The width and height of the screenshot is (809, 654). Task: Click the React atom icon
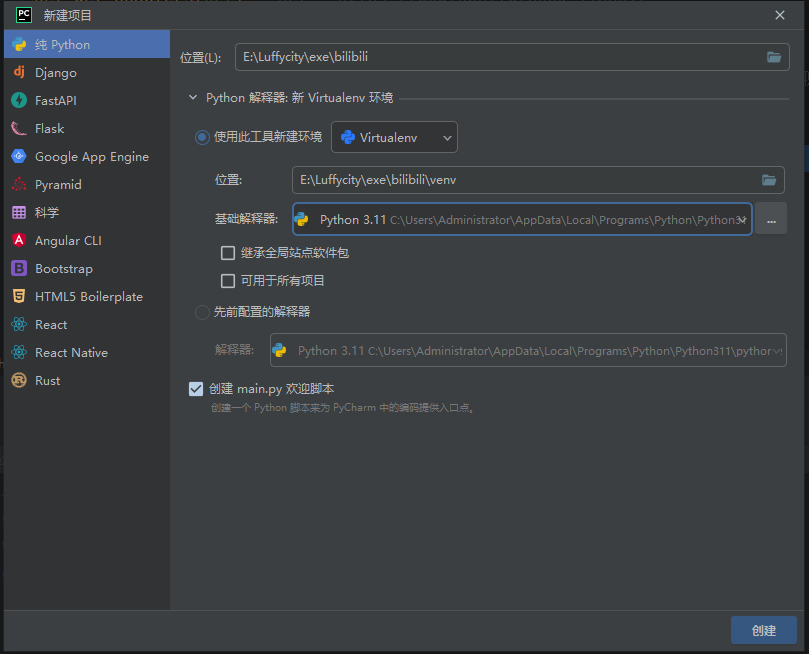[19, 324]
